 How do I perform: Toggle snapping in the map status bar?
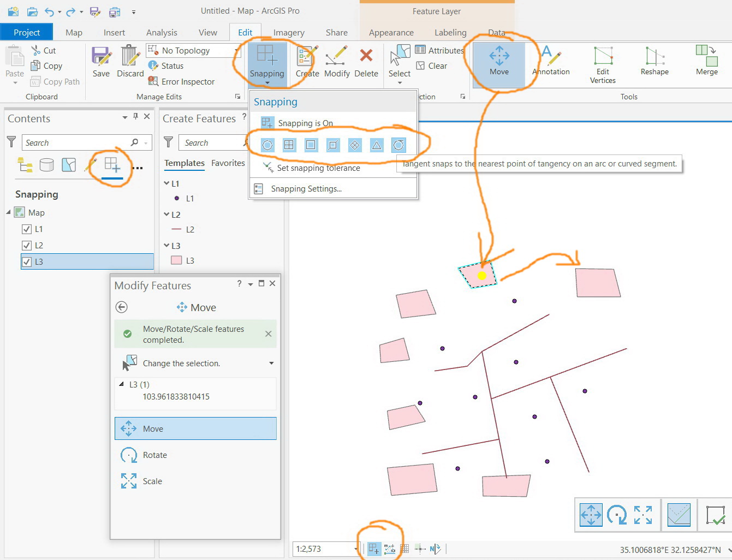(x=374, y=549)
